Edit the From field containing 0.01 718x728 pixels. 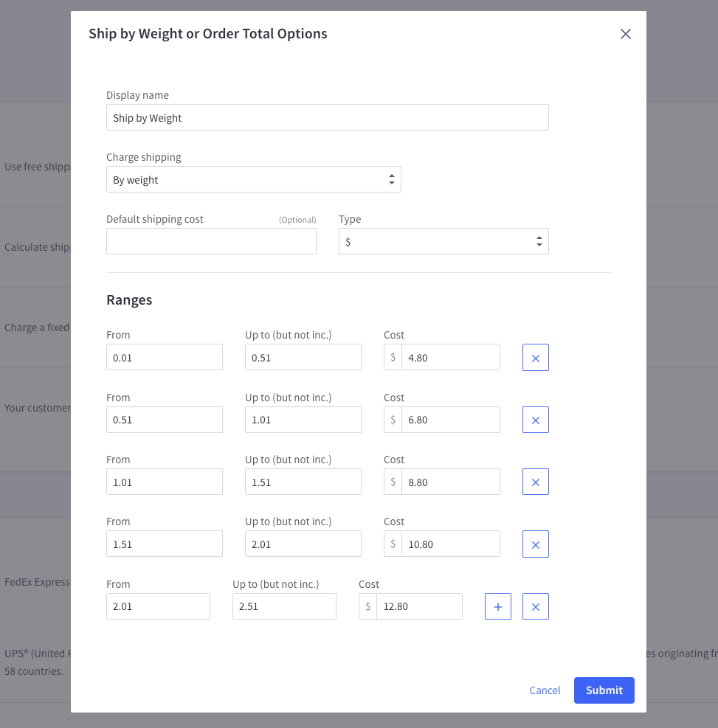coord(165,358)
